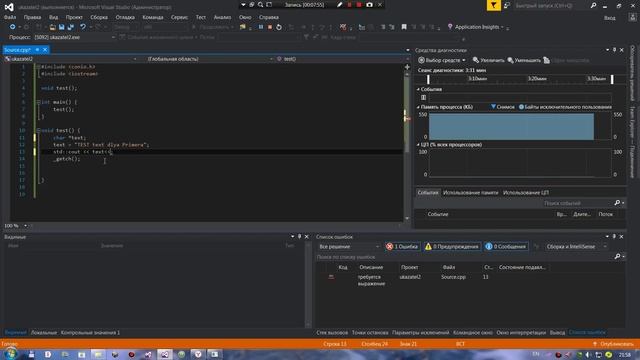640x360 pixels.
Task: Click the Open File folder icon
Action: point(52,27)
